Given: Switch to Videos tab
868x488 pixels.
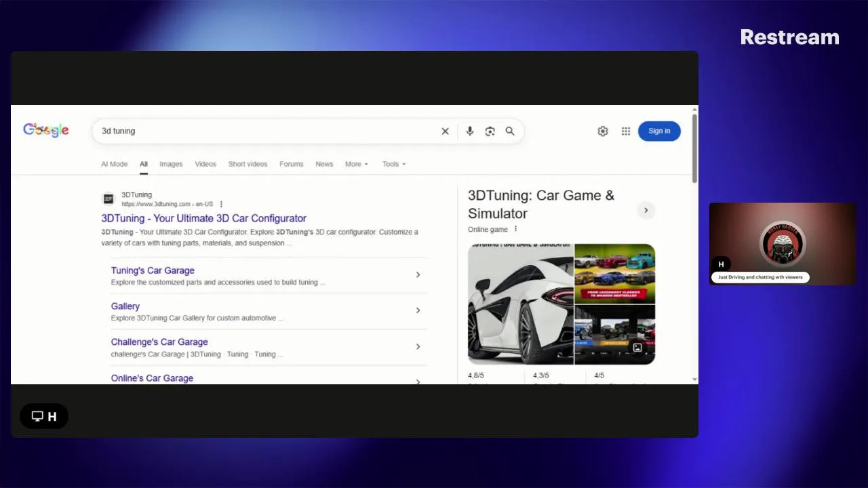Looking at the screenshot, I should [205, 164].
